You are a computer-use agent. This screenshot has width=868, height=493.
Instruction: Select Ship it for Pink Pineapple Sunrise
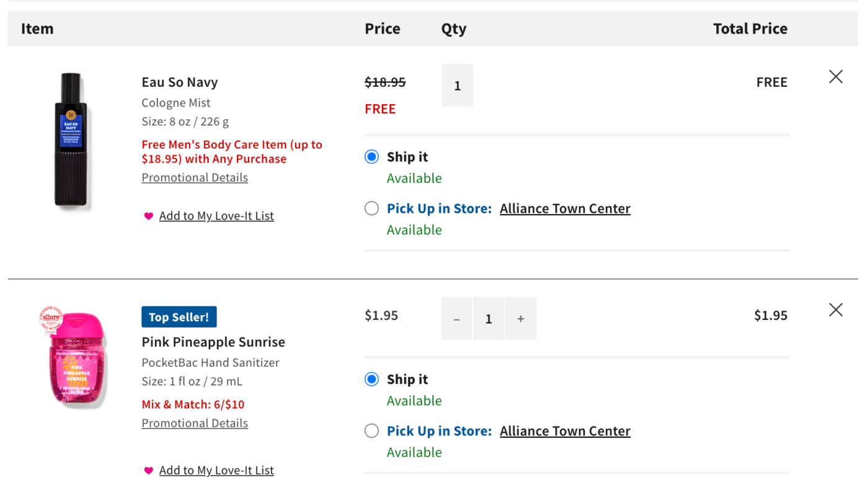pyautogui.click(x=371, y=378)
